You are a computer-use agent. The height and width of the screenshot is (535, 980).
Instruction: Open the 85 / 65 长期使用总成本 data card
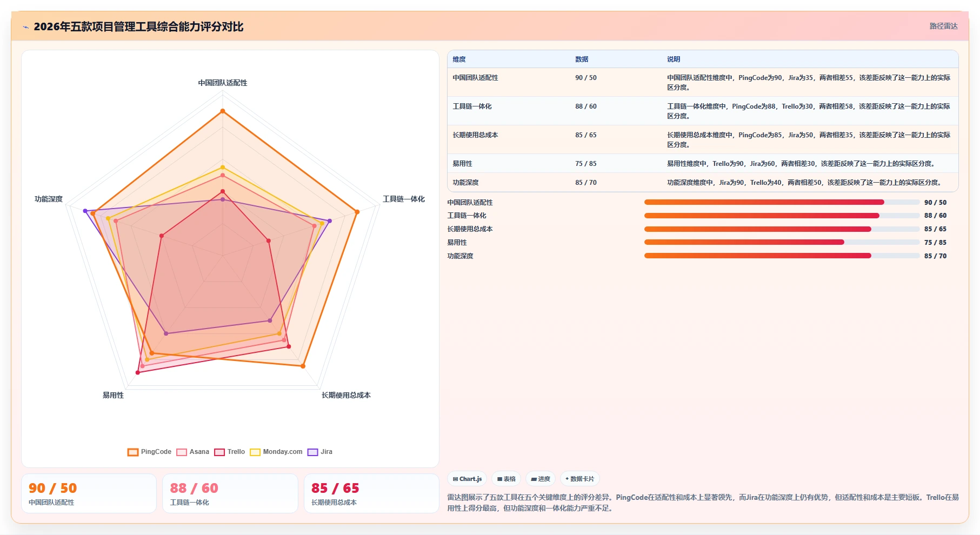pos(371,493)
